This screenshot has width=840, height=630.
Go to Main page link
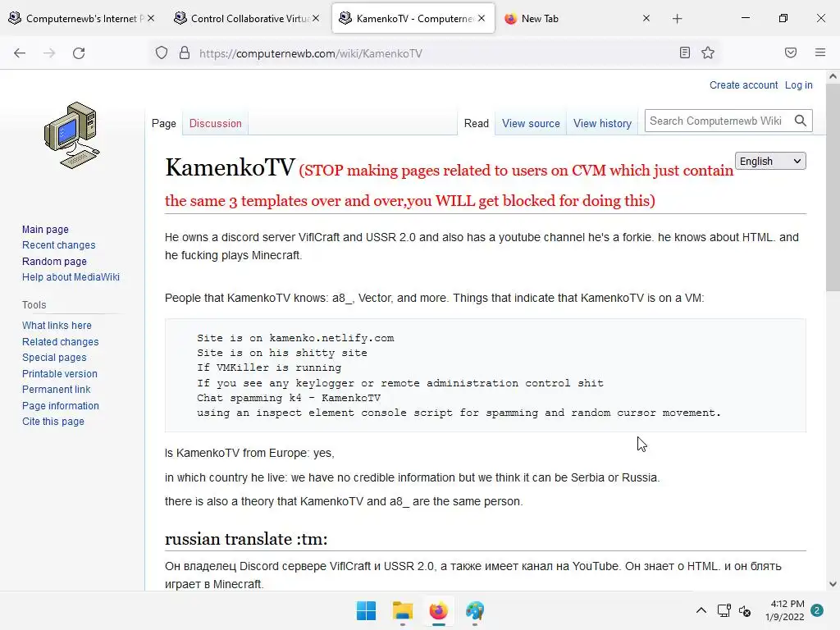46,230
